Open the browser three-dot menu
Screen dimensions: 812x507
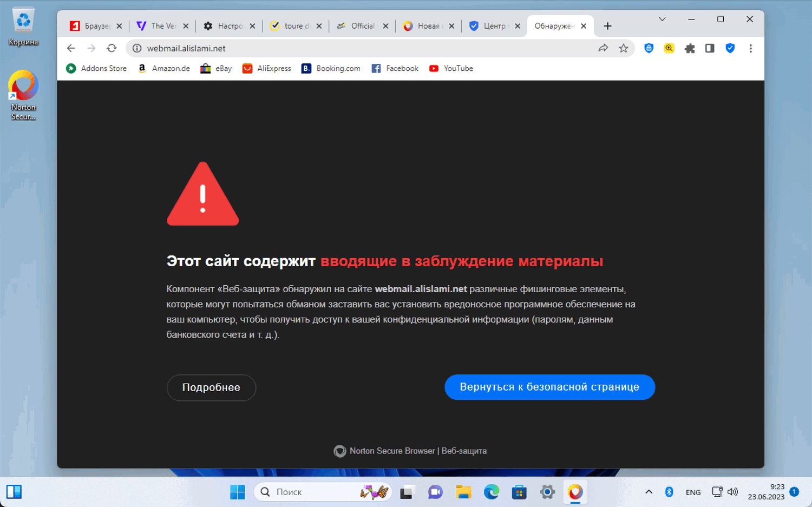(750, 48)
